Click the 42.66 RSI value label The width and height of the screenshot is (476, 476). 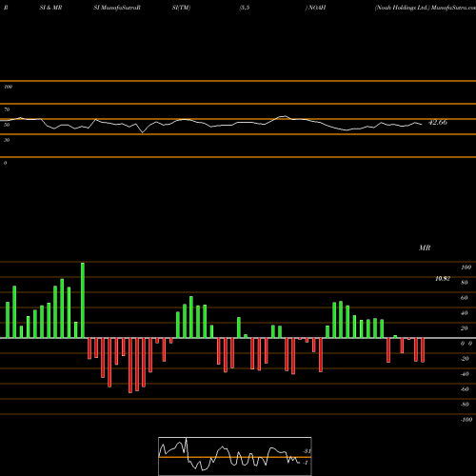pyautogui.click(x=438, y=122)
